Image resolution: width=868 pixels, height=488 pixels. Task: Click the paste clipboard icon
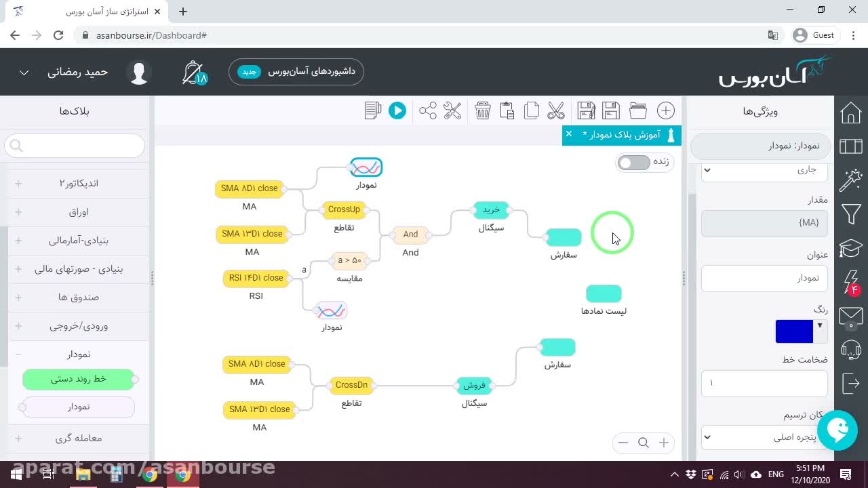(x=507, y=110)
